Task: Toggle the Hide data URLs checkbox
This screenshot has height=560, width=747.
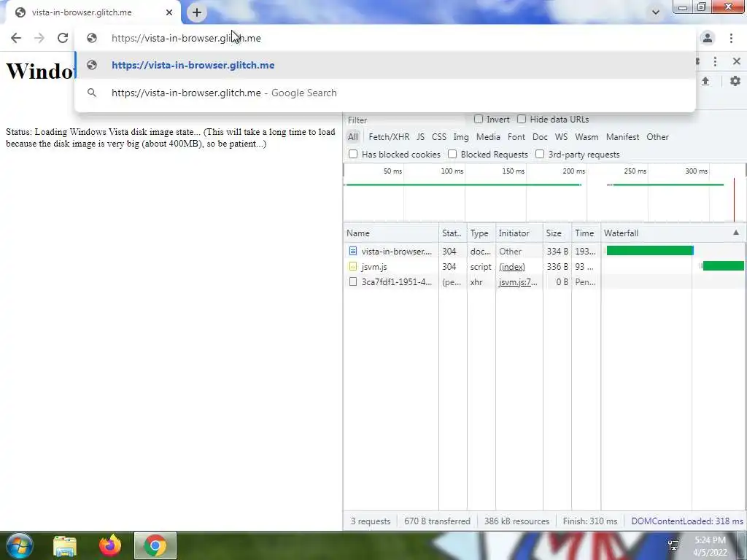Action: [x=522, y=119]
